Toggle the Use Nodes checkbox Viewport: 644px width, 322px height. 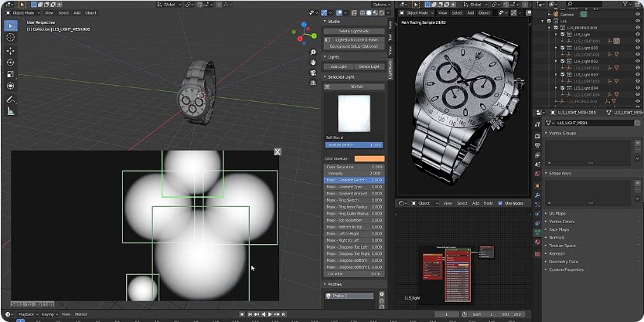[500, 203]
